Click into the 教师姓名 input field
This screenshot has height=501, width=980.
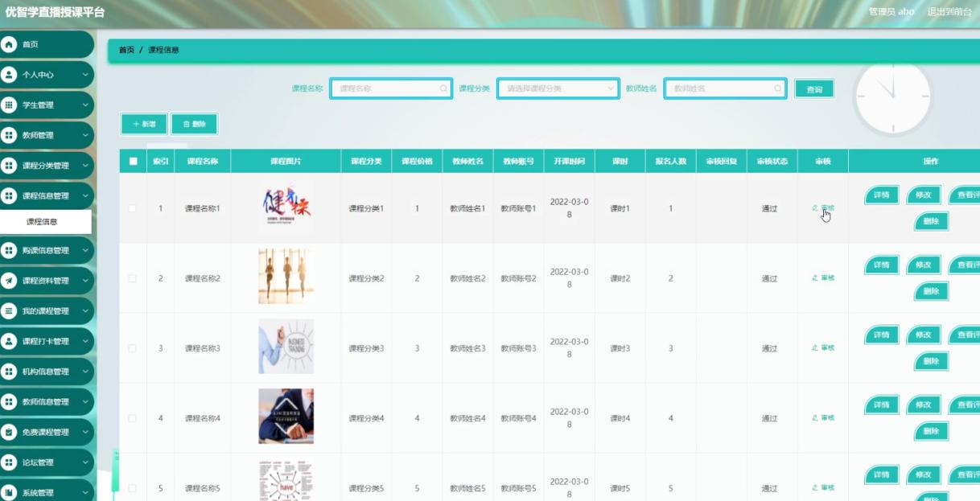click(726, 88)
